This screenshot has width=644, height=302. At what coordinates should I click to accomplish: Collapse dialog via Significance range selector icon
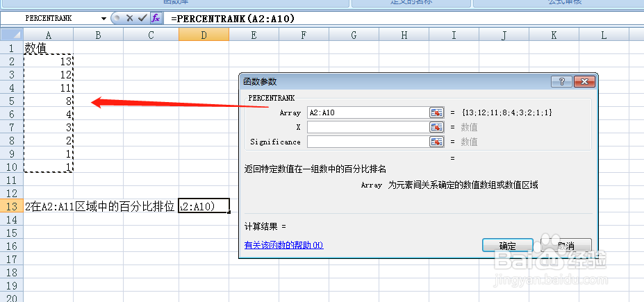[x=437, y=142]
